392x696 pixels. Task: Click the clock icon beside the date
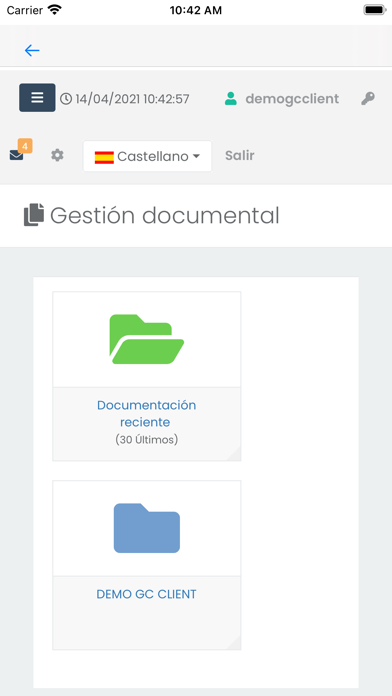[66, 99]
